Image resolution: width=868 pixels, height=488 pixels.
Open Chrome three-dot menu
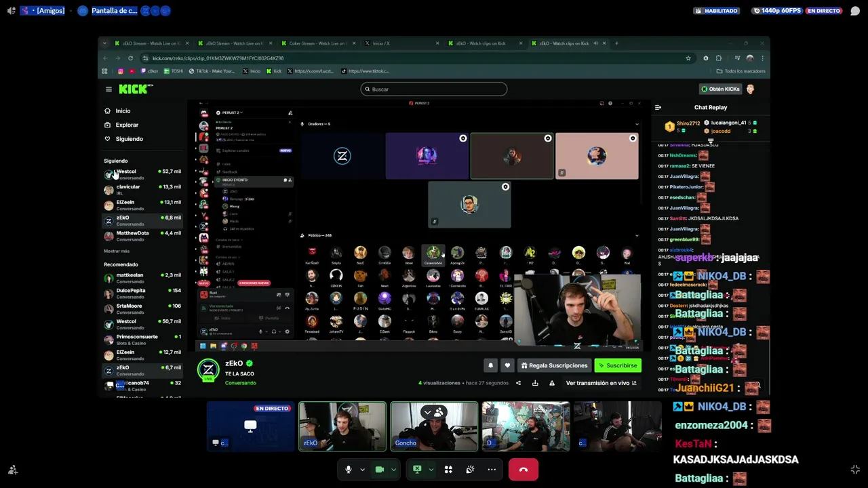[x=762, y=58]
